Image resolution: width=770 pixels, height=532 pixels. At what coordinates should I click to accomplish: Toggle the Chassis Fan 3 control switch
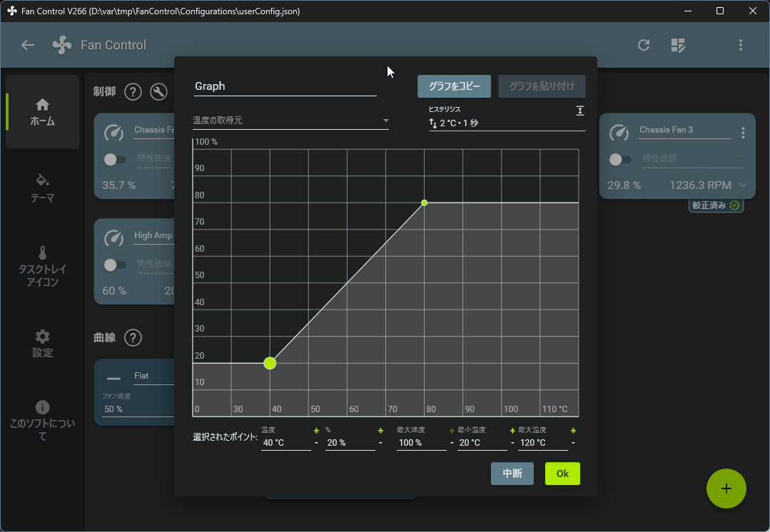coord(619,160)
